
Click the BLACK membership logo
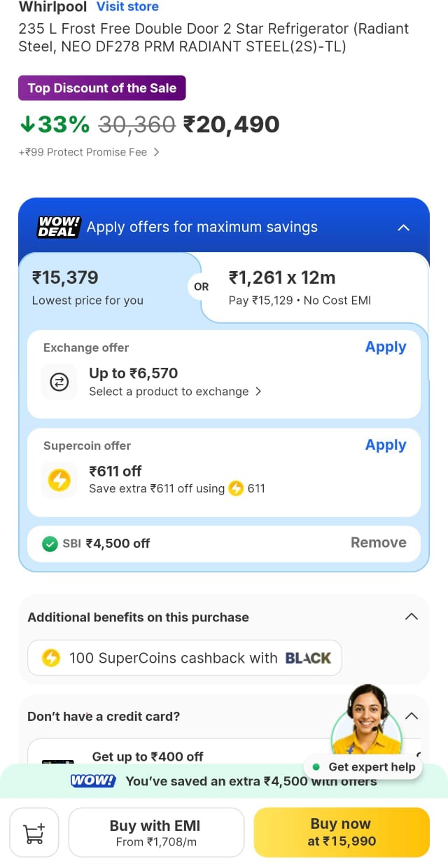[308, 658]
